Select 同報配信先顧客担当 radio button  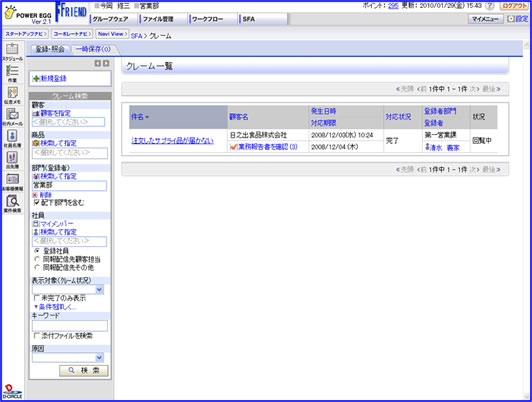[37, 260]
